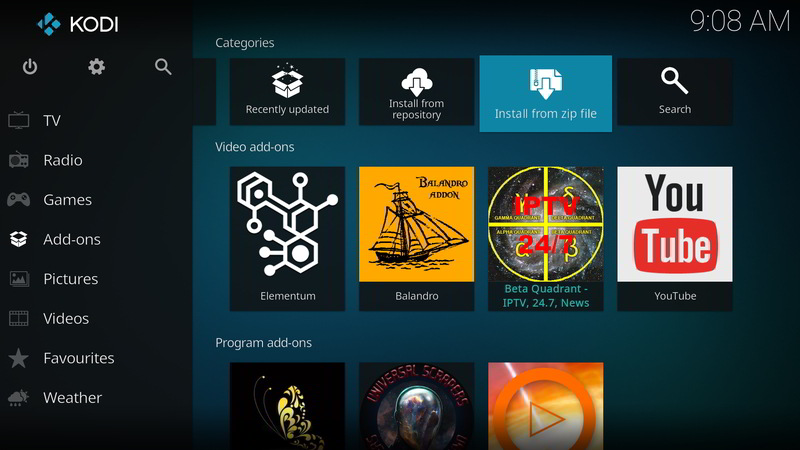This screenshot has width=800, height=450.
Task: Click the power icon in sidebar
Action: click(x=30, y=67)
